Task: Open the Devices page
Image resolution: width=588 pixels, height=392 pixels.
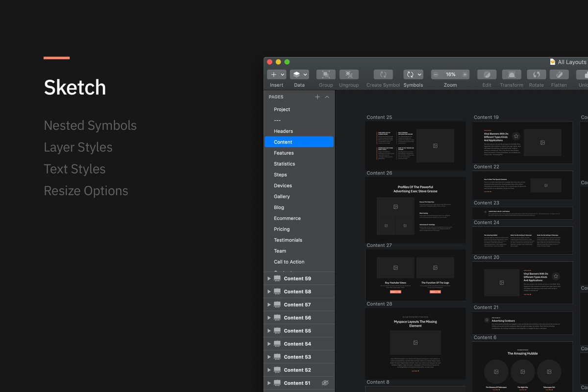Action: click(x=299, y=186)
